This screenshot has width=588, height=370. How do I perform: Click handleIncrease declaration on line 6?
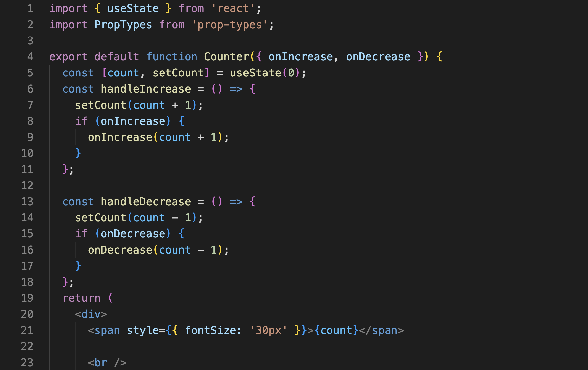pyautogui.click(x=146, y=89)
